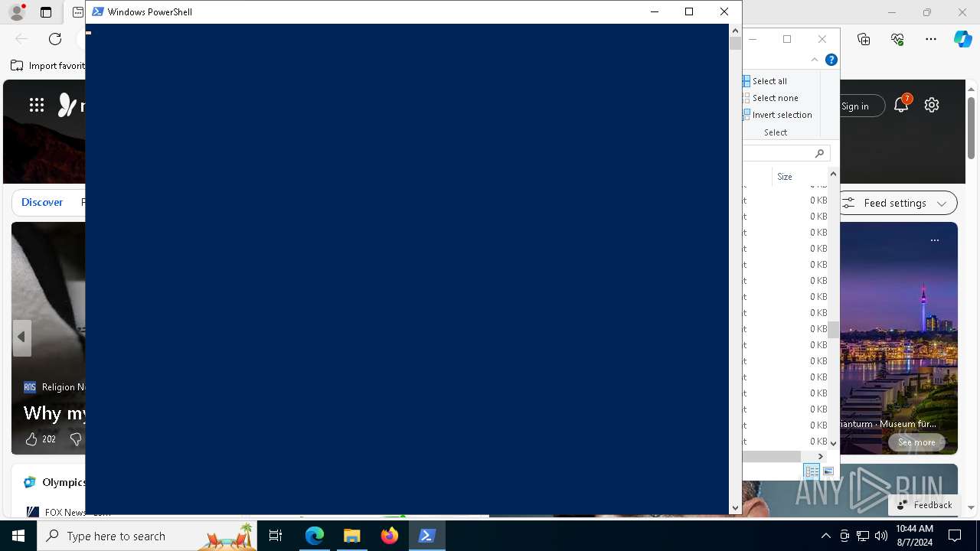Screen dimensions: 980x551
Task: Like the news article with 202 likes
Action: [x=31, y=439]
